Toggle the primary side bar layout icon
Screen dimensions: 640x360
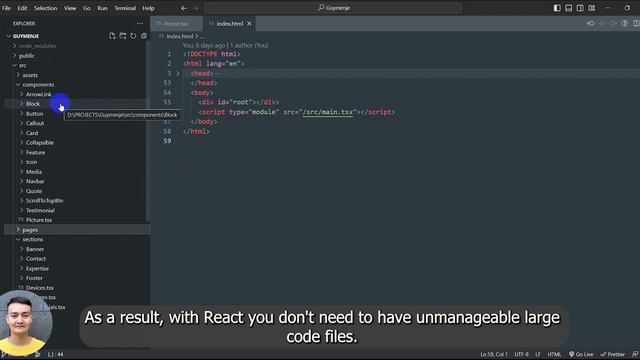557,8
